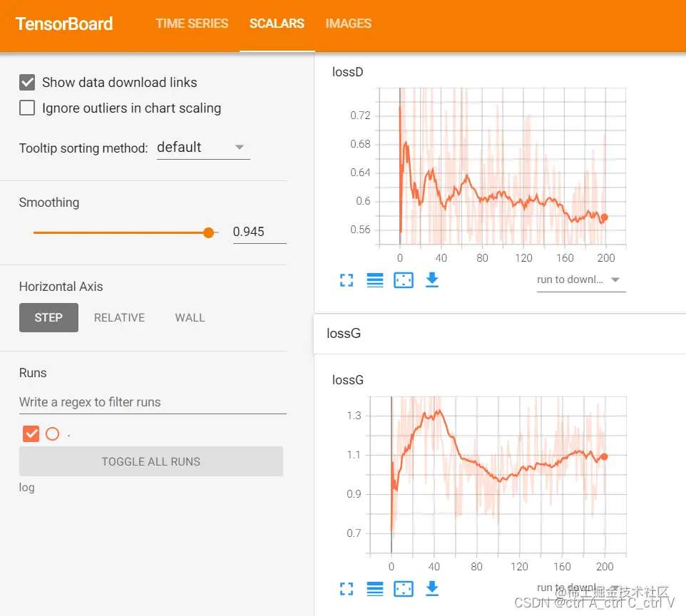Click the 'log' directory label
The width and height of the screenshot is (686, 616).
pos(26,488)
